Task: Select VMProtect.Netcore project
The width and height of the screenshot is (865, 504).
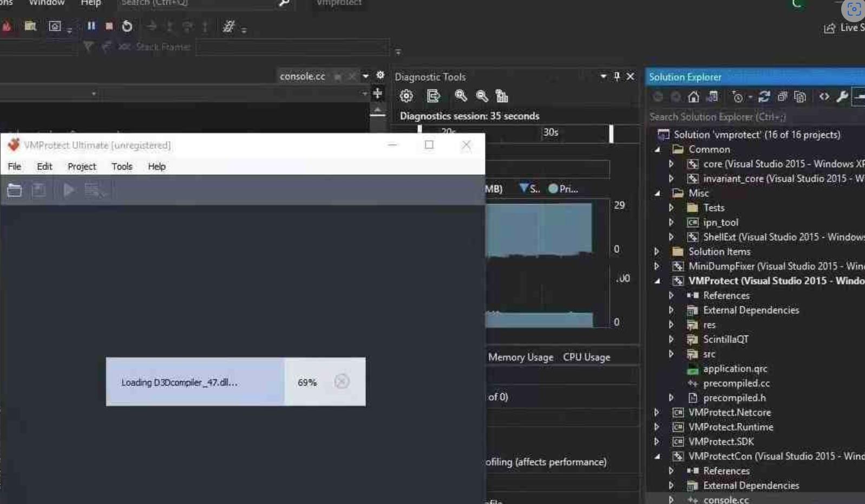Action: pos(729,413)
